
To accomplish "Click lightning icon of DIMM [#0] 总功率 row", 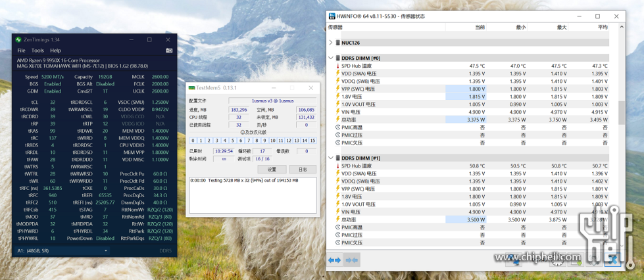I will (337, 120).
